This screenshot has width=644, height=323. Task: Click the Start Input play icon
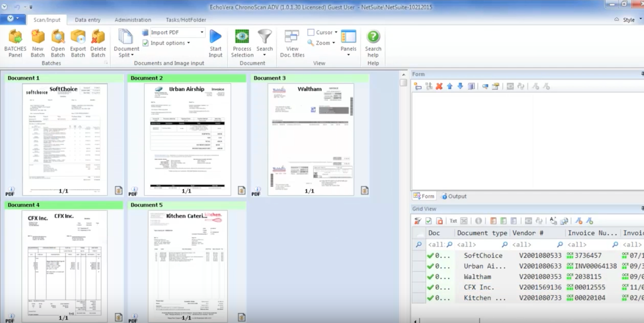tap(215, 37)
